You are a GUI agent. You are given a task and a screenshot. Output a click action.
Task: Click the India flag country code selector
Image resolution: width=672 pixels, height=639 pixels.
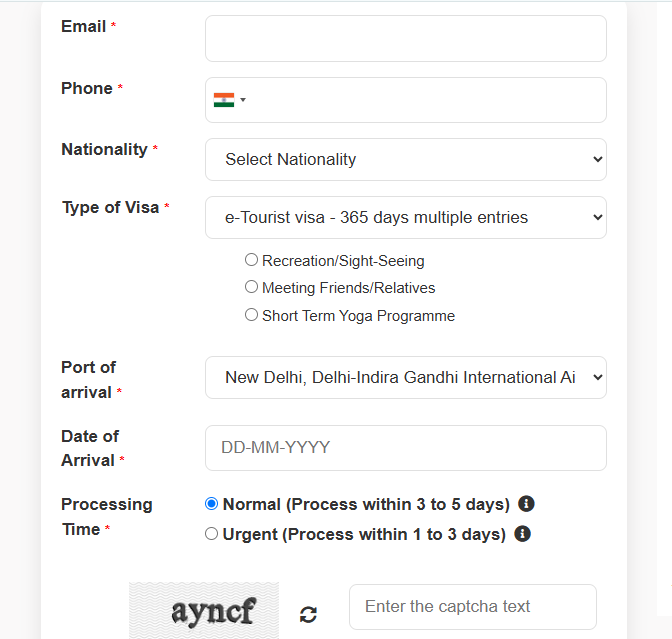[x=229, y=100]
